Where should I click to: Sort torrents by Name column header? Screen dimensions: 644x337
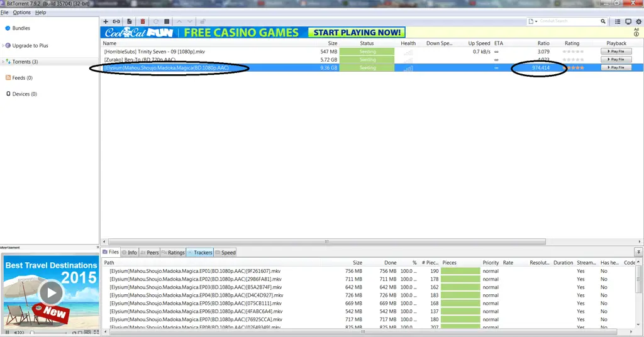tap(109, 43)
